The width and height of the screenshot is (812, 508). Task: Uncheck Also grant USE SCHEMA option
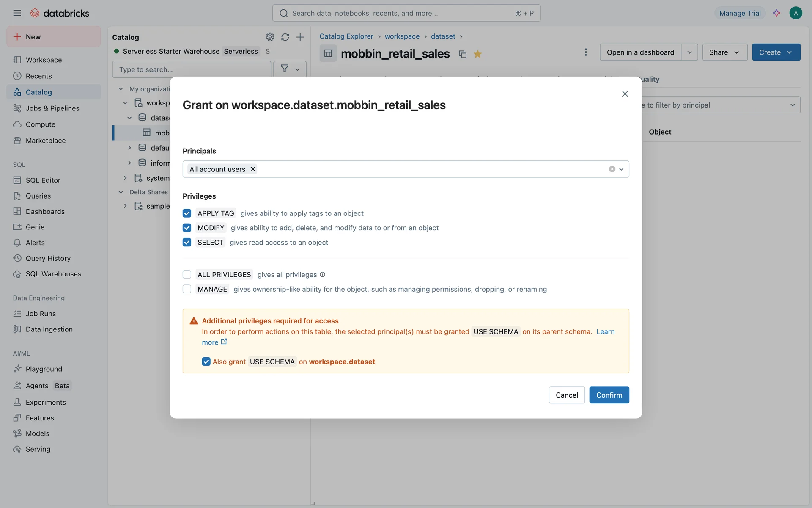[206, 362]
